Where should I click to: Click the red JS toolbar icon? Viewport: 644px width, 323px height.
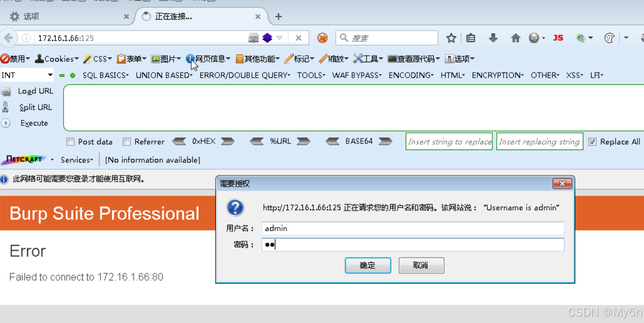[x=558, y=38]
